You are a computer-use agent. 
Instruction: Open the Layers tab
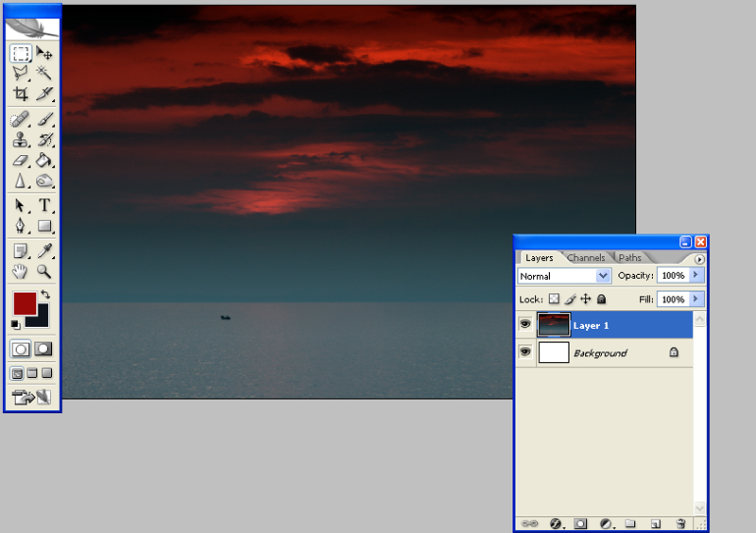click(539, 258)
